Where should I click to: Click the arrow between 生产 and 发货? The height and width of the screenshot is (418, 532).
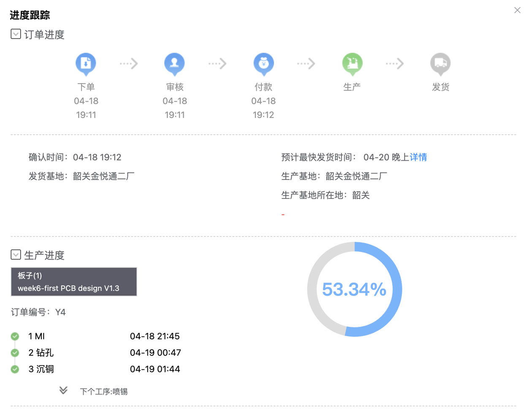coord(395,64)
